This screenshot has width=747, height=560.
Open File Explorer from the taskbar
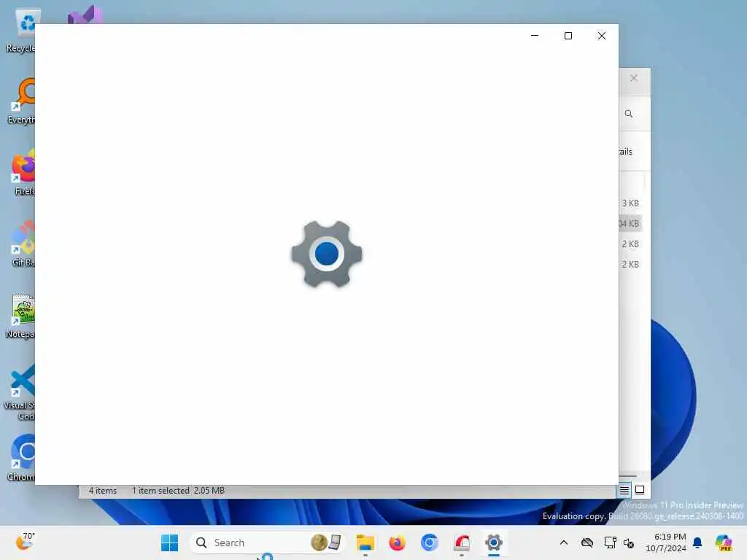pos(365,542)
